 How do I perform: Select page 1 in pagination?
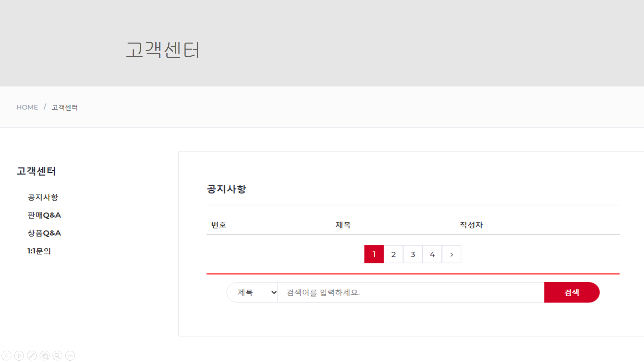(374, 254)
